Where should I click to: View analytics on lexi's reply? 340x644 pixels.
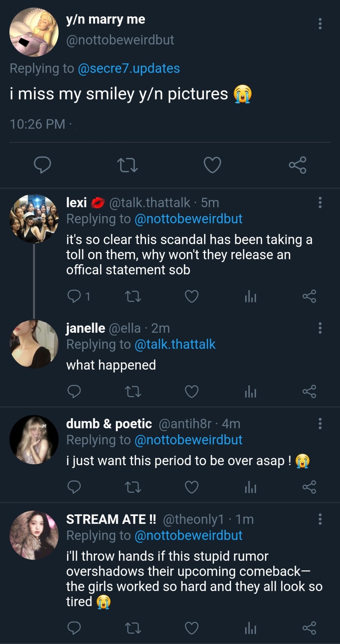click(251, 296)
